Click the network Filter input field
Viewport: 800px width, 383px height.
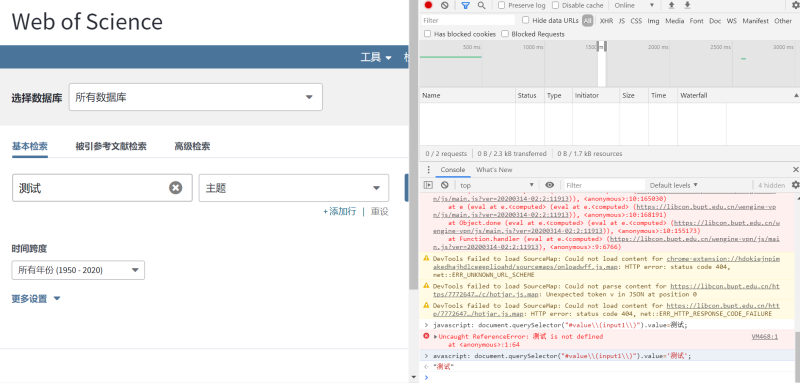coord(467,20)
